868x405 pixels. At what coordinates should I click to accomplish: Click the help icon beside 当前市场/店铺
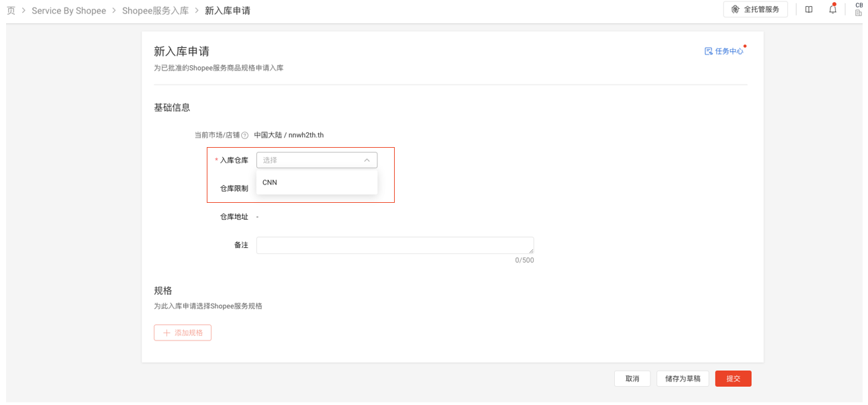[245, 135]
